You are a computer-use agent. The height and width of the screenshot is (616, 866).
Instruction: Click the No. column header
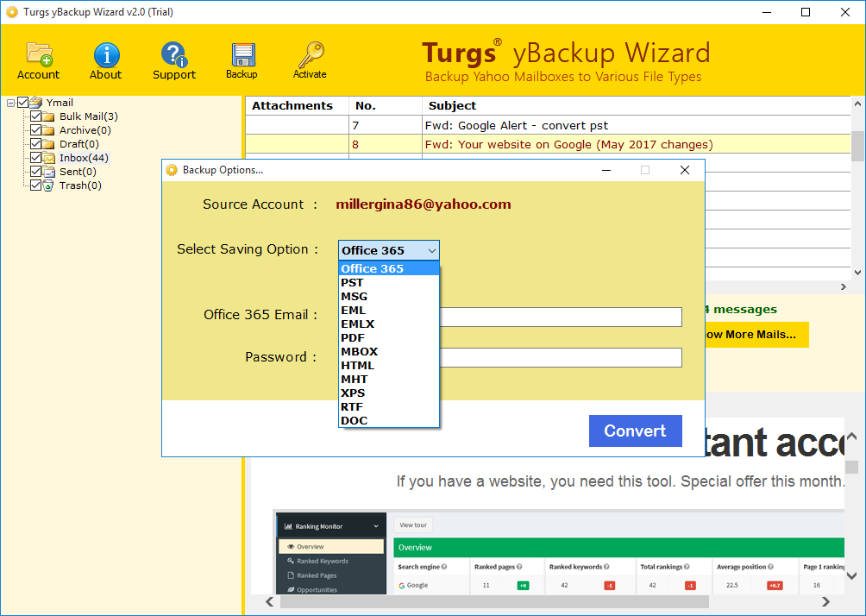[x=386, y=106]
